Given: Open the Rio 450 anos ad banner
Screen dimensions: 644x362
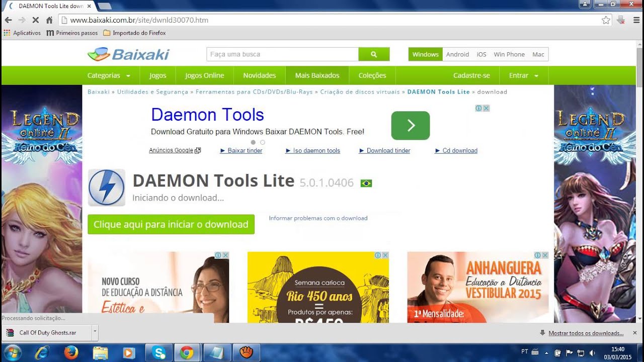Looking at the screenshot, I should pos(318,287).
